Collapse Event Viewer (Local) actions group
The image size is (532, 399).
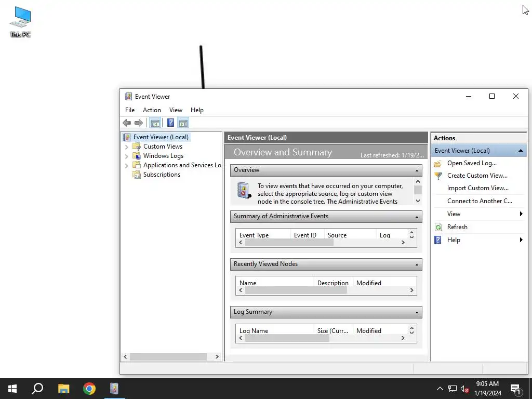521,151
